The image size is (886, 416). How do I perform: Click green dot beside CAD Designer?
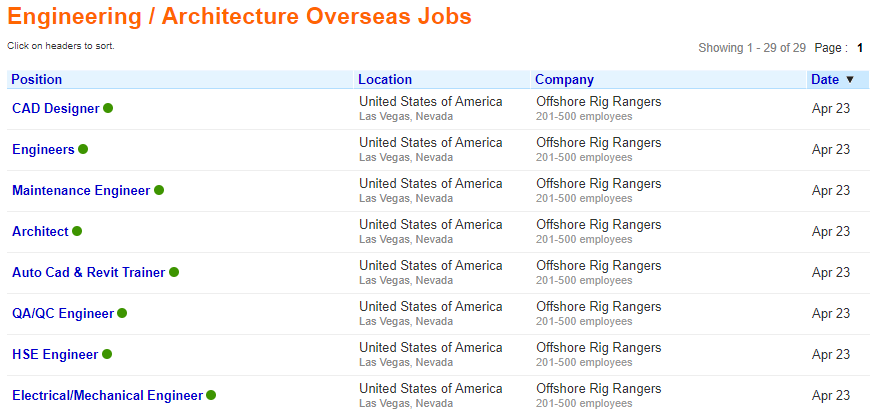click(108, 108)
